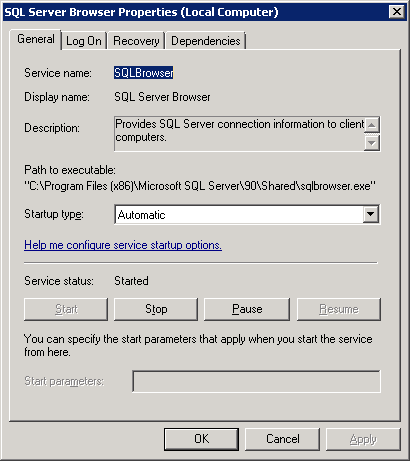410x461 pixels.
Task: Click the Start parameters input field
Action: pos(256,381)
